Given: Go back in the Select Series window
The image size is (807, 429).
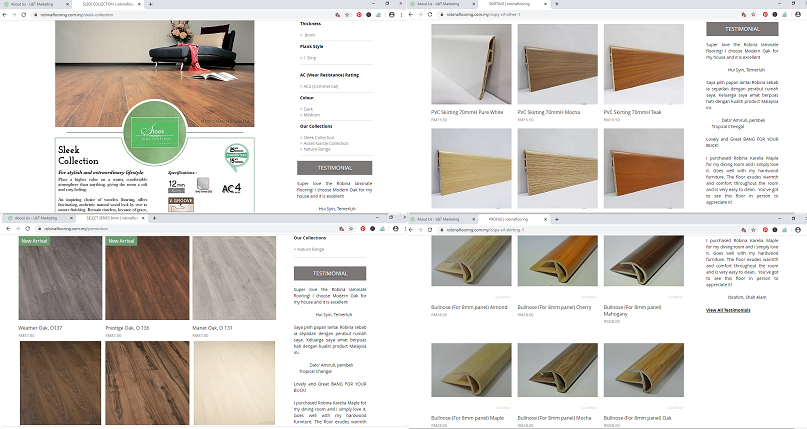Looking at the screenshot, I should click(8, 228).
